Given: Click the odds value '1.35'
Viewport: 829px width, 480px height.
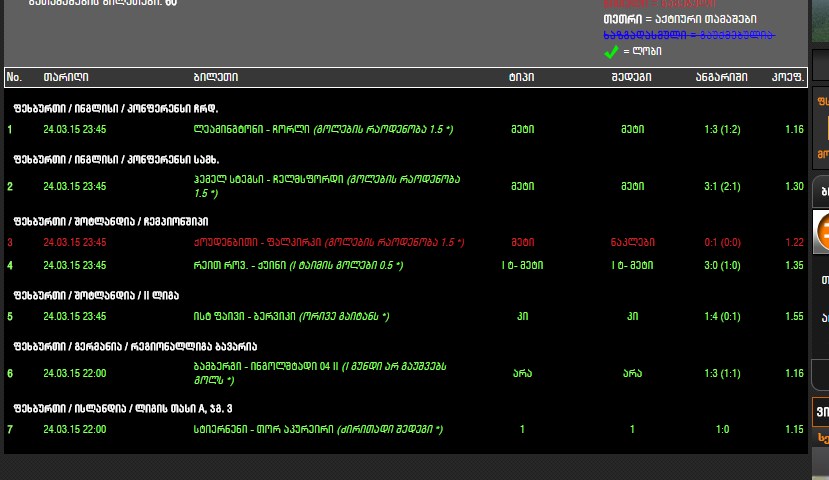Looking at the screenshot, I should [794, 265].
